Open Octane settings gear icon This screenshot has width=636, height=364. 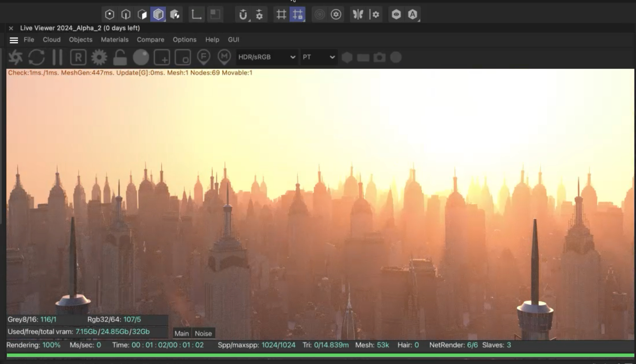click(99, 57)
